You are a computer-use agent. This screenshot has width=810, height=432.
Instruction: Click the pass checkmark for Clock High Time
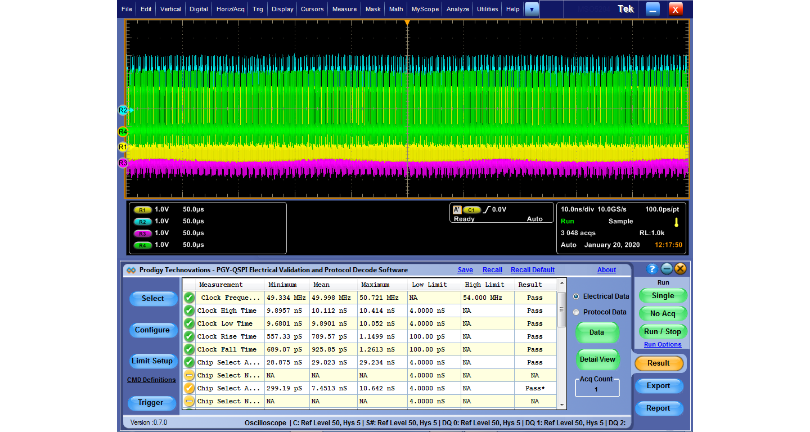click(189, 311)
